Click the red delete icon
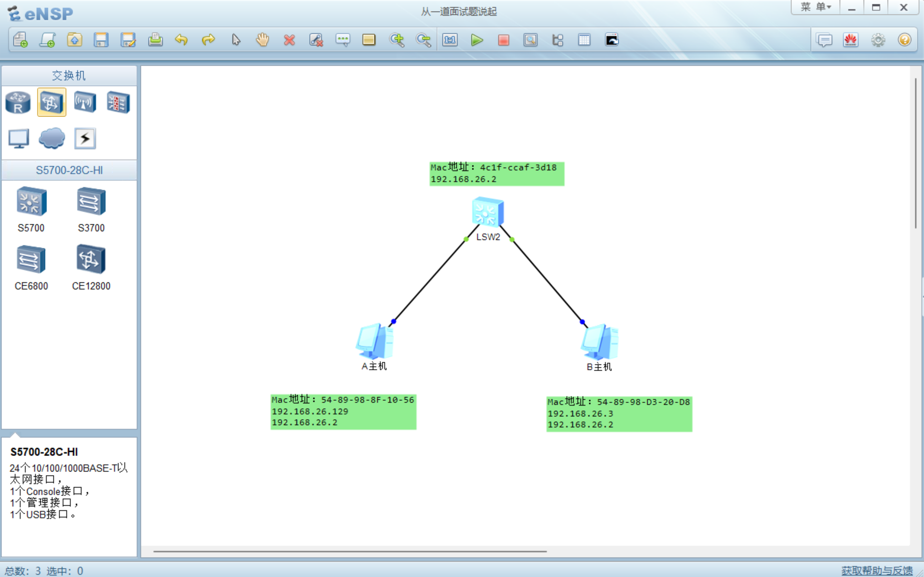 point(289,40)
